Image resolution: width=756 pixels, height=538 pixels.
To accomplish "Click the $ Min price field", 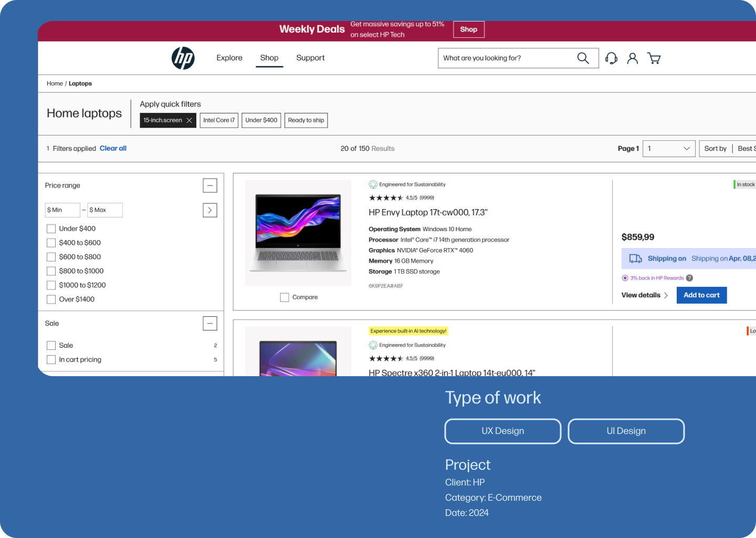I will pyautogui.click(x=62, y=210).
